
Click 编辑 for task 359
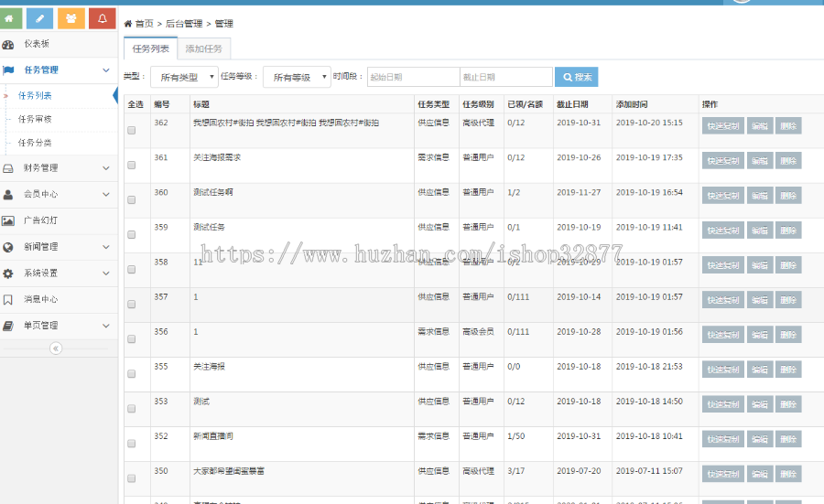click(x=760, y=231)
